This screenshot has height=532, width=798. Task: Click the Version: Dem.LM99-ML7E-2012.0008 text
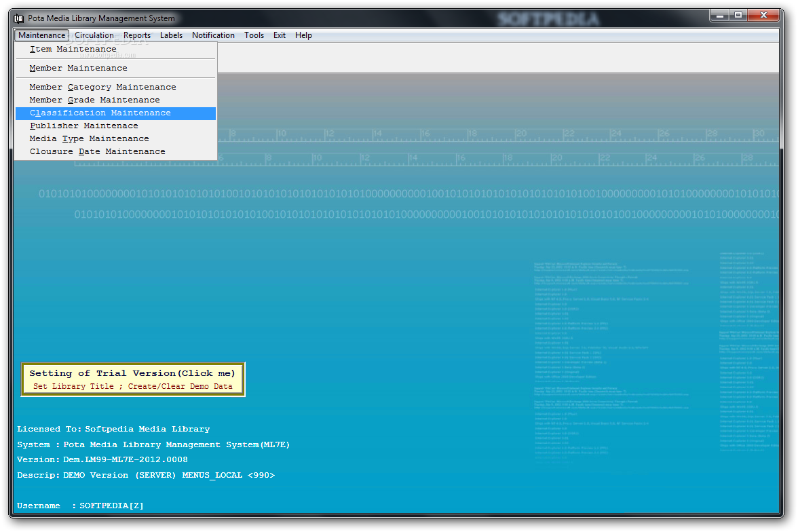(102, 459)
